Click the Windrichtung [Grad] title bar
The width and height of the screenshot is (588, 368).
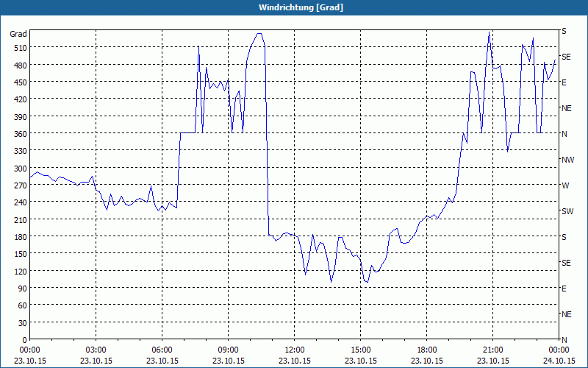[294, 7]
